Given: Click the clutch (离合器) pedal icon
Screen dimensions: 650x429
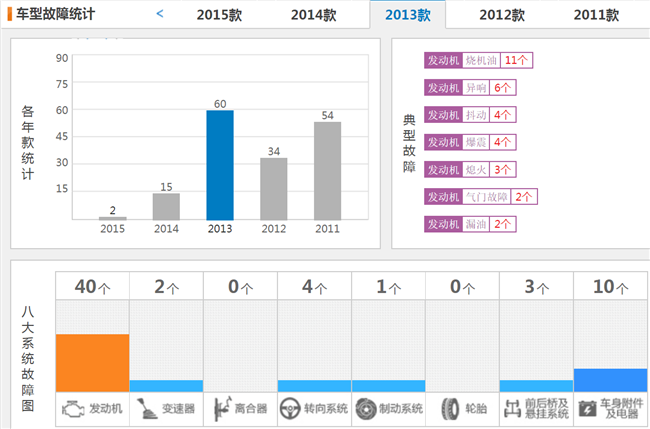Looking at the screenshot, I should click(222, 409).
